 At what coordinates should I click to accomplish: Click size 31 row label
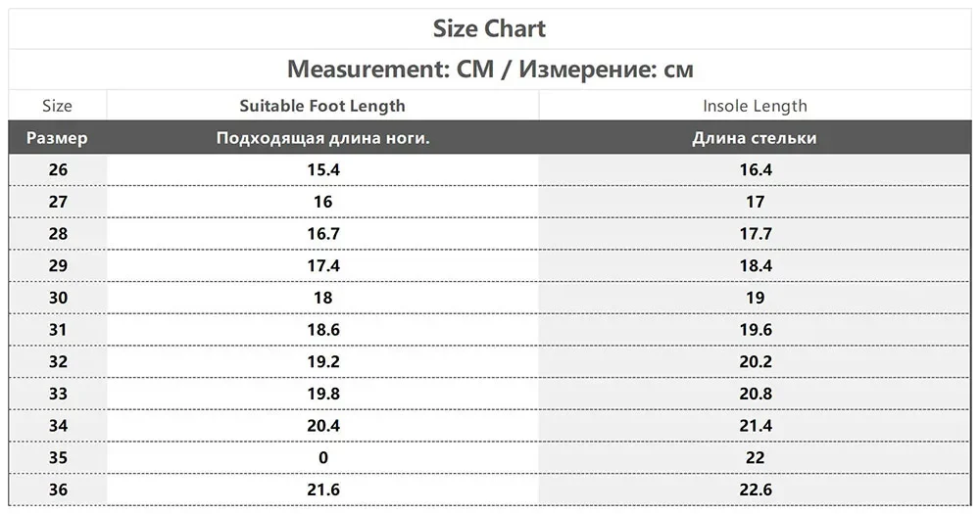click(58, 329)
